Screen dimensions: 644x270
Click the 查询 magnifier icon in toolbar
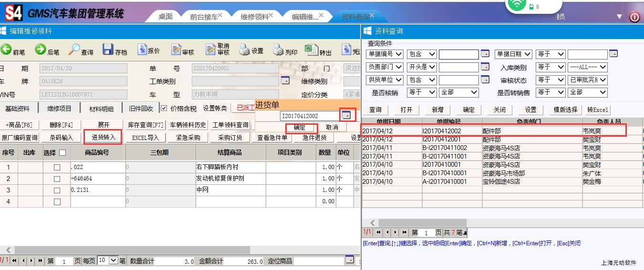pos(74,50)
